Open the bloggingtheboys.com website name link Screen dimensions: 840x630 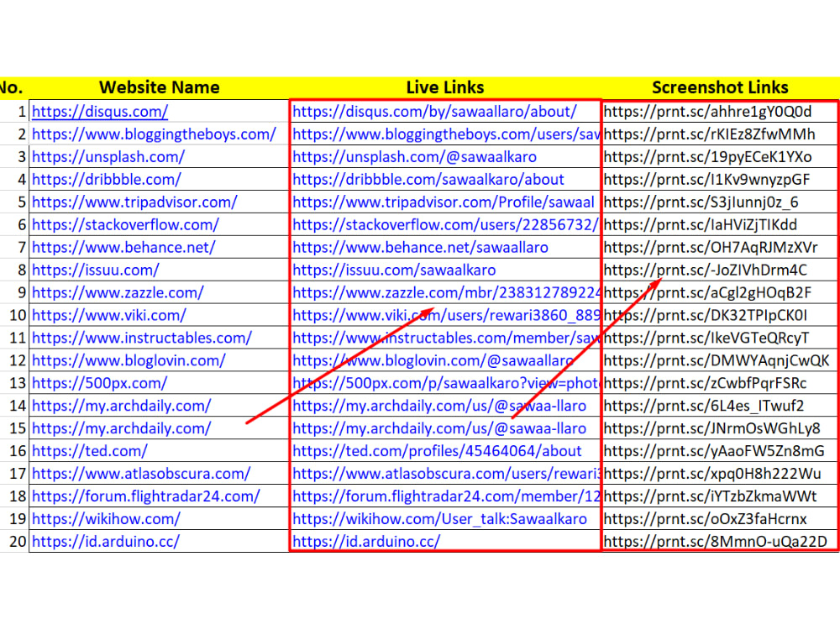tap(154, 134)
